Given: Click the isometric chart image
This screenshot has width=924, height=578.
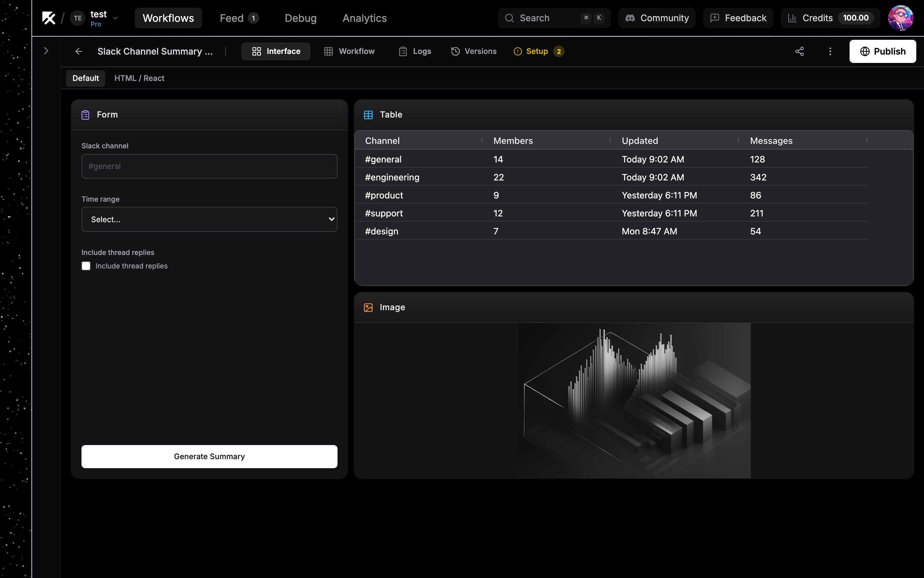Looking at the screenshot, I should [634, 401].
